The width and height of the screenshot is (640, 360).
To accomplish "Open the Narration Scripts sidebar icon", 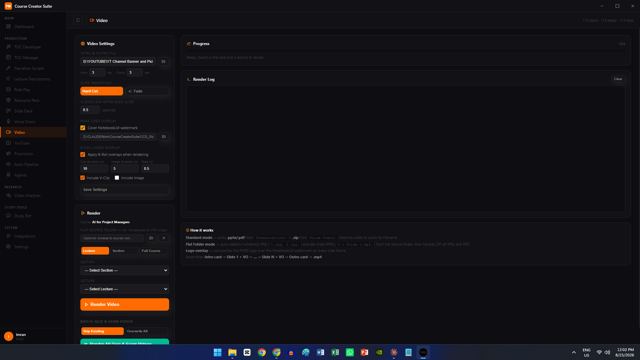I will tap(9, 68).
